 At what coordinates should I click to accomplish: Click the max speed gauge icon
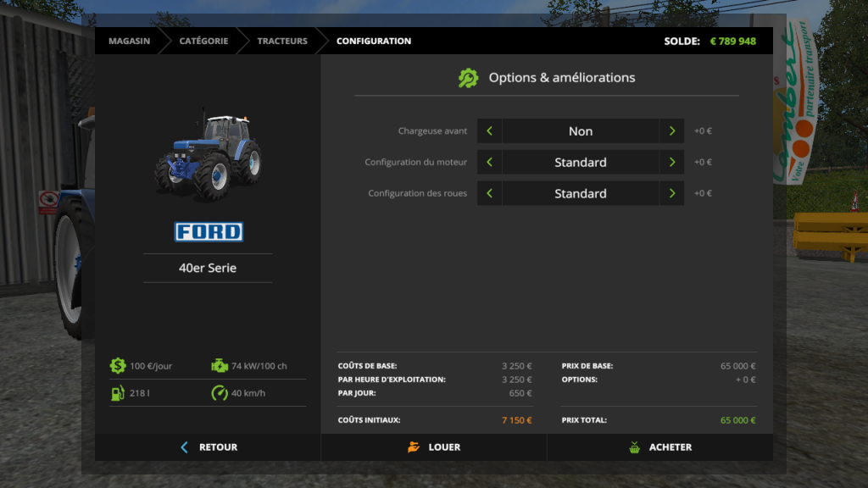220,393
